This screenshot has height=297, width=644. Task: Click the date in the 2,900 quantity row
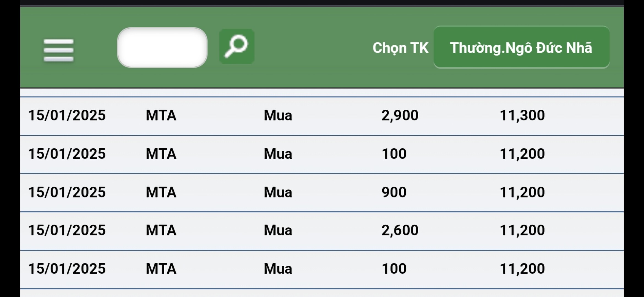67,115
